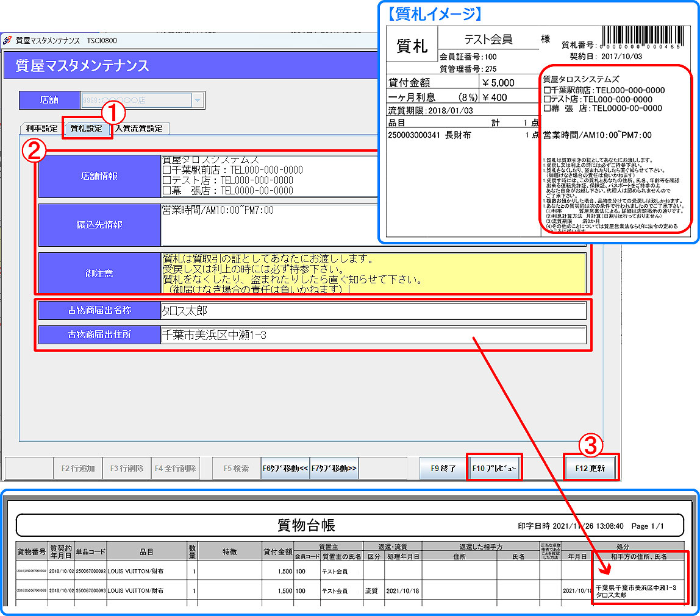Click F9 終了 to exit
Viewport: 700px width, 616px height.
click(443, 469)
